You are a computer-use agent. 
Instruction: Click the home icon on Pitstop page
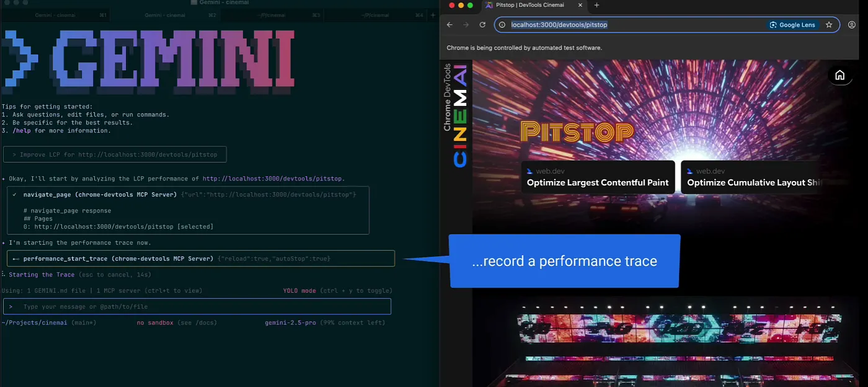pyautogui.click(x=839, y=75)
